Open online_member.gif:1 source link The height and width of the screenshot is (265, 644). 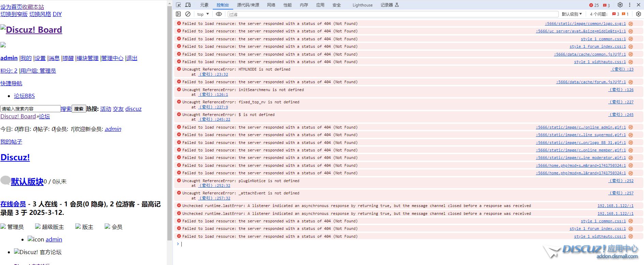[581, 150]
